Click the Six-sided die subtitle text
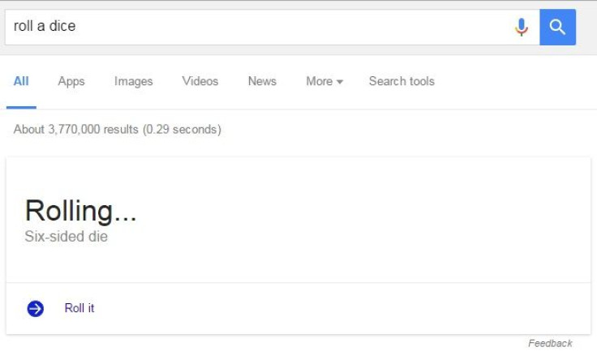 point(67,237)
